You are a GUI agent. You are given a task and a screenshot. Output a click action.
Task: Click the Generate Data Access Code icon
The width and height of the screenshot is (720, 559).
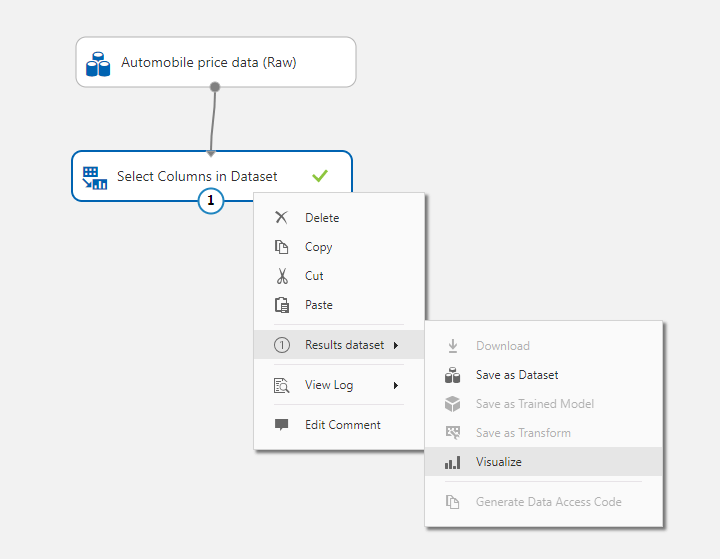coord(452,502)
